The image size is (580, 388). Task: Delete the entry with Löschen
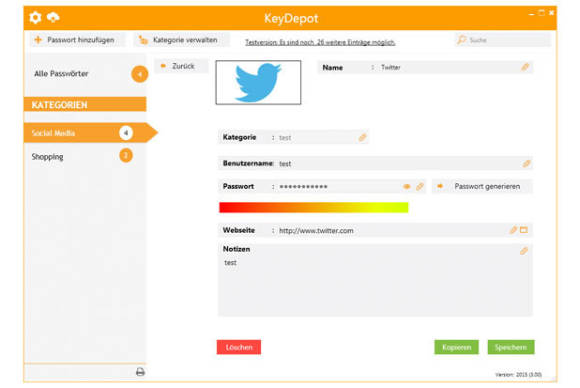coord(239,347)
